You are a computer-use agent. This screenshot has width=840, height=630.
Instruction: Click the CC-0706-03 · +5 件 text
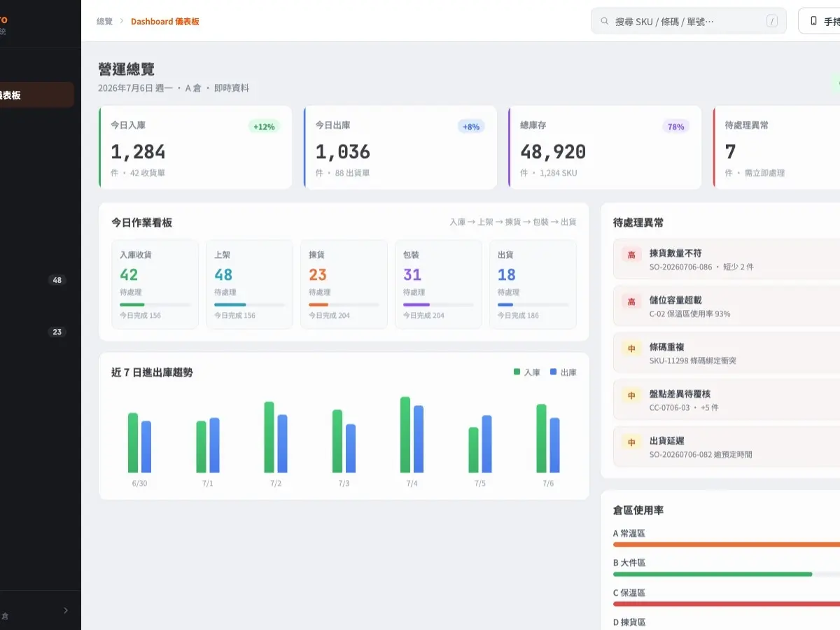[x=684, y=407]
